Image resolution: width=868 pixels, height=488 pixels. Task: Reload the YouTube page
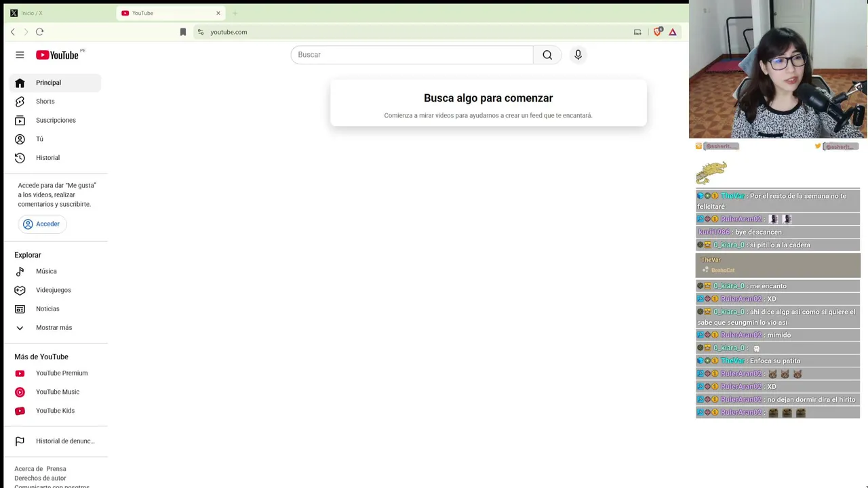[40, 32]
